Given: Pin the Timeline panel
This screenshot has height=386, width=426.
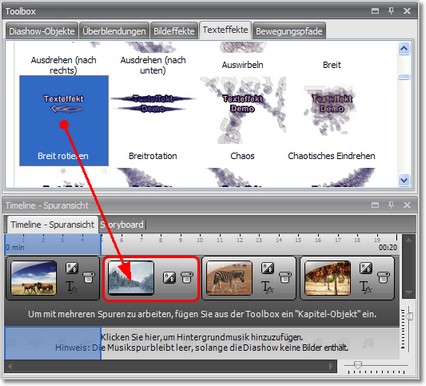Looking at the screenshot, I should (x=391, y=205).
